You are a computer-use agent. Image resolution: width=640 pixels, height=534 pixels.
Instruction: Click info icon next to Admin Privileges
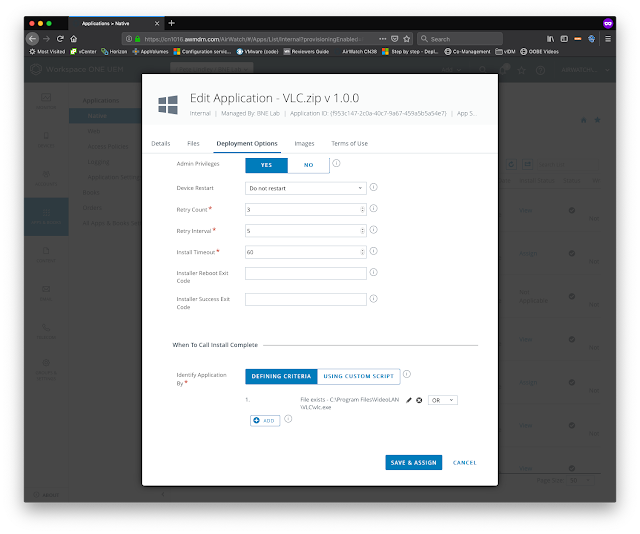[336, 163]
